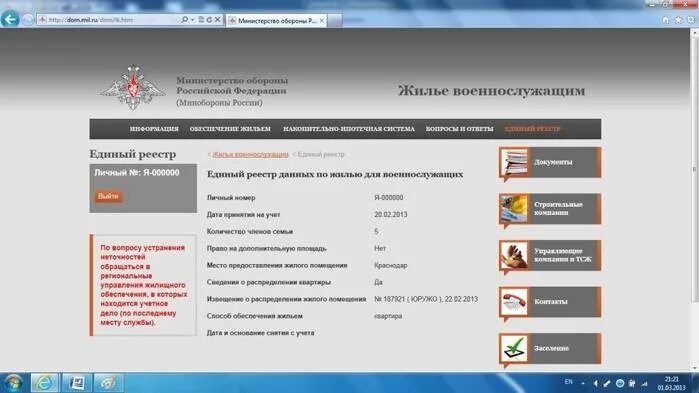Click the compatibility view icon in address bar
The height and width of the screenshot is (393, 699).
click(x=201, y=20)
